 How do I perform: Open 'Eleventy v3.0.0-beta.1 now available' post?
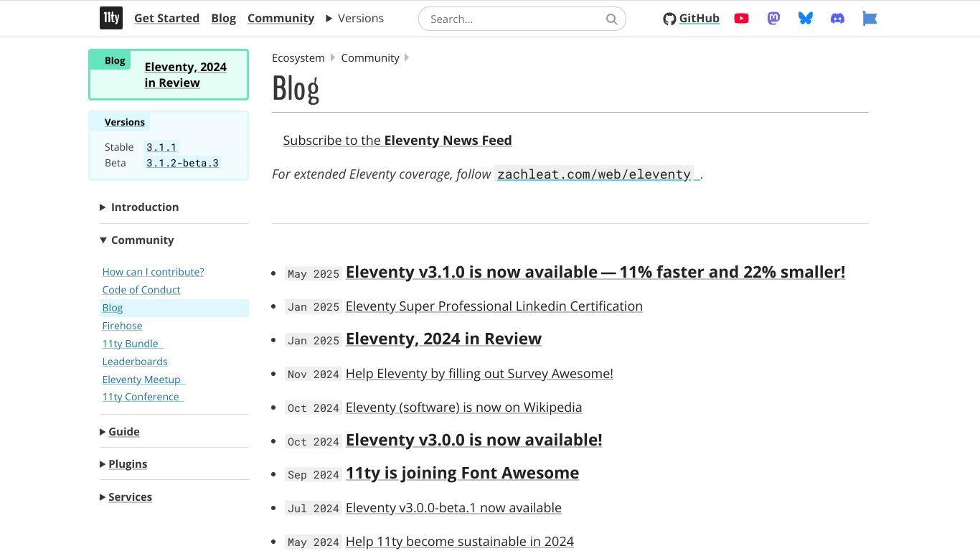[x=453, y=508]
